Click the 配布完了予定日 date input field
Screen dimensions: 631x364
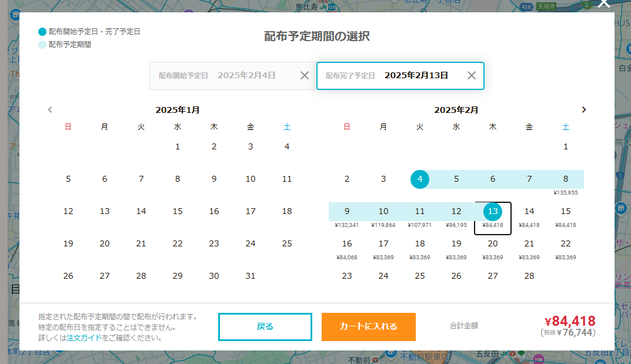(x=391, y=75)
